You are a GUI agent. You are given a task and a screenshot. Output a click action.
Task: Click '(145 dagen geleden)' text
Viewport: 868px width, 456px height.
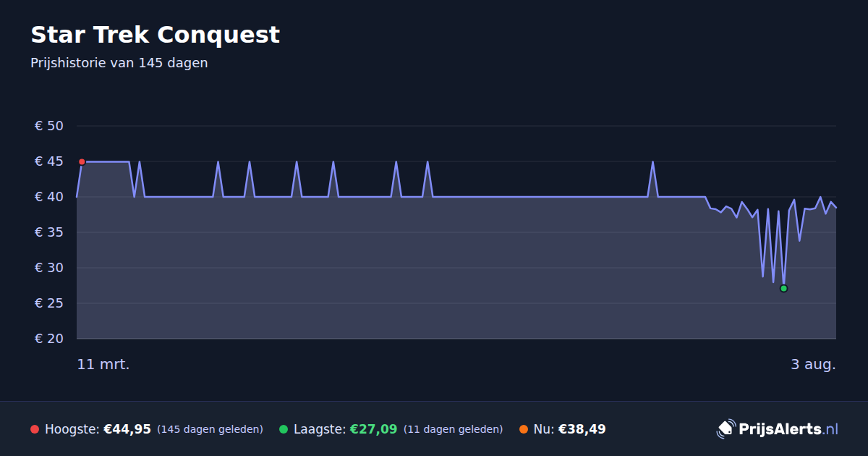point(210,429)
